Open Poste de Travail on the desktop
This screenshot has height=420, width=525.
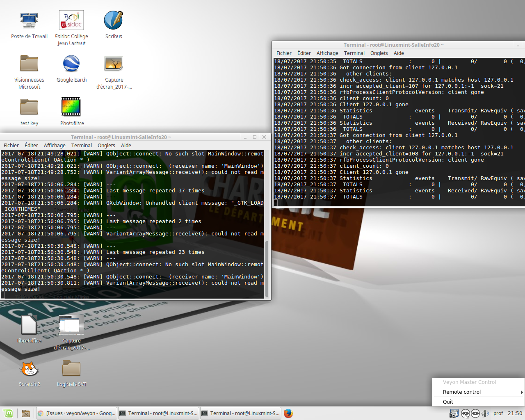click(29, 20)
